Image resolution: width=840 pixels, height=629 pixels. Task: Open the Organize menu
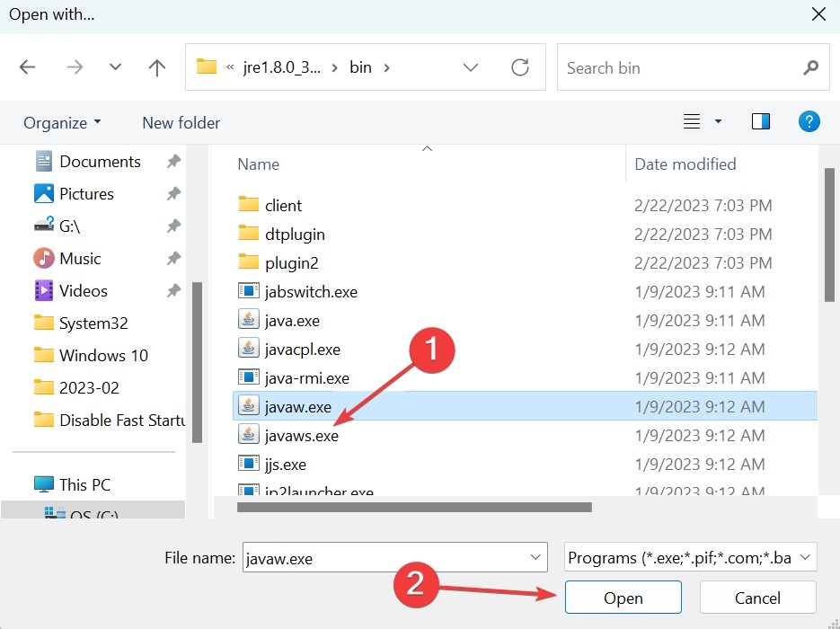62,123
